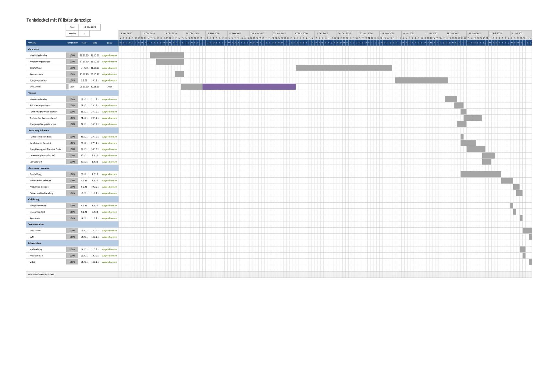The height and width of the screenshot is (392, 555).
Task: Click the FORTSCHRITT column header
Action: [x=72, y=43]
